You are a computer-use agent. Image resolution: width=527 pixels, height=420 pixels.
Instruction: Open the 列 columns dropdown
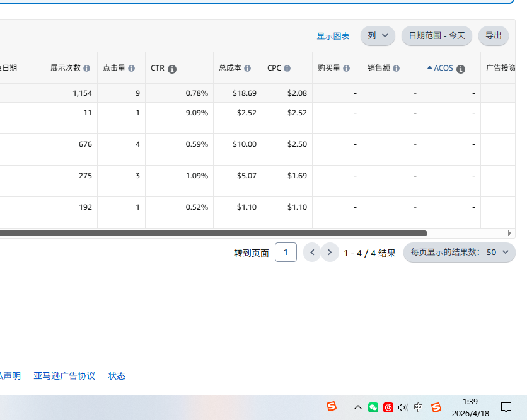coord(378,36)
